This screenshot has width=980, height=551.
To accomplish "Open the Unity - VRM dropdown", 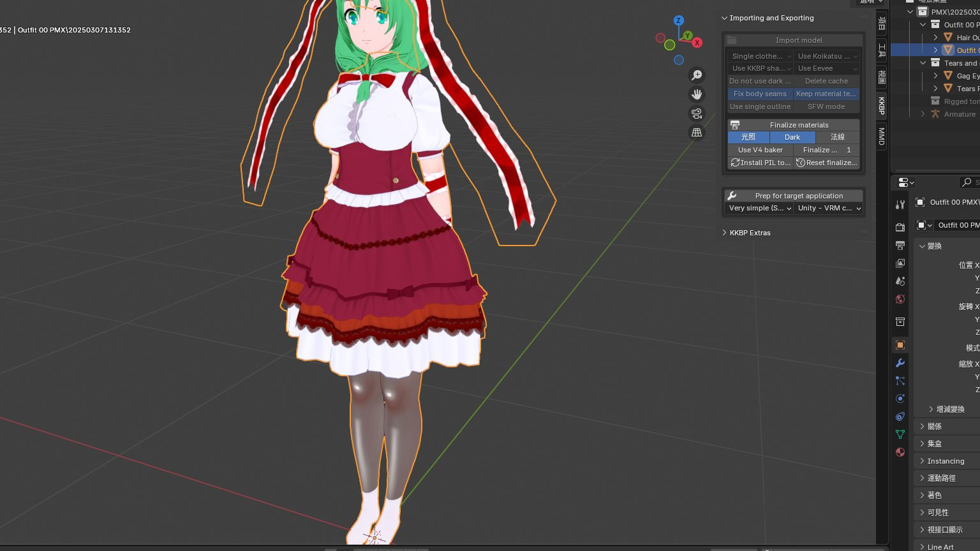I will [829, 208].
